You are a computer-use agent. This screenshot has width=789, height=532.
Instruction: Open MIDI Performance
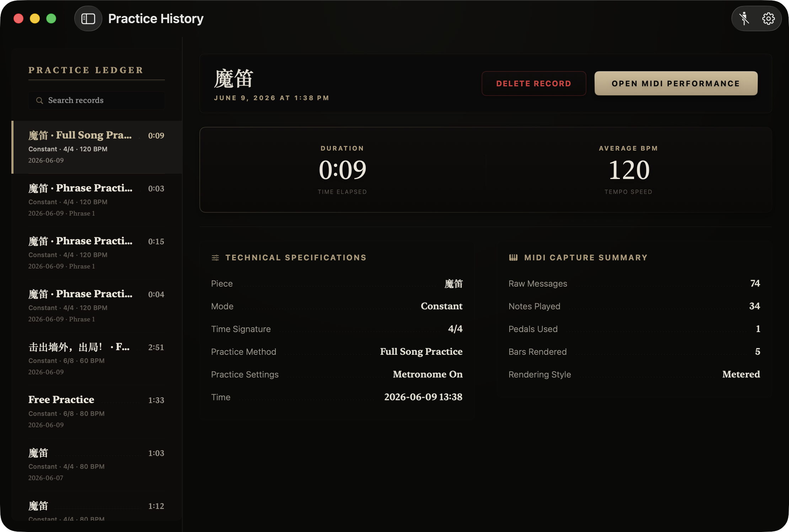pos(676,83)
